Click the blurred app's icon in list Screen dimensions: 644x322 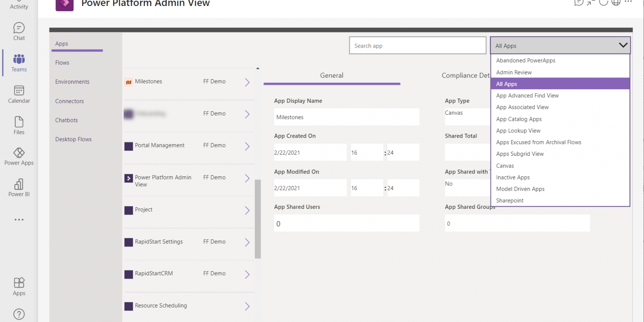coord(129,114)
